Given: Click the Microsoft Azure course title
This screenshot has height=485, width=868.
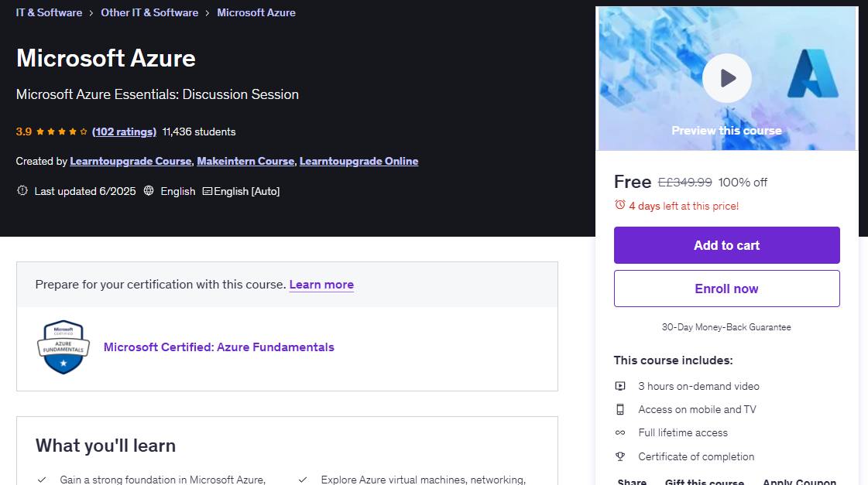Looking at the screenshot, I should [x=106, y=58].
